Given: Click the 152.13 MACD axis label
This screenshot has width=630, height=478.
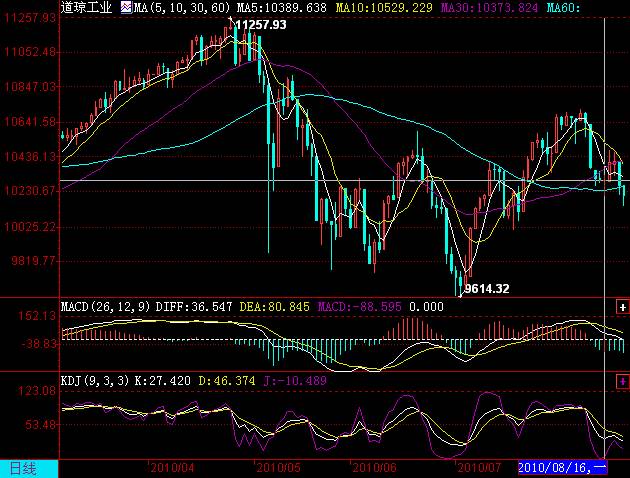Looking at the screenshot, I should point(37,316).
